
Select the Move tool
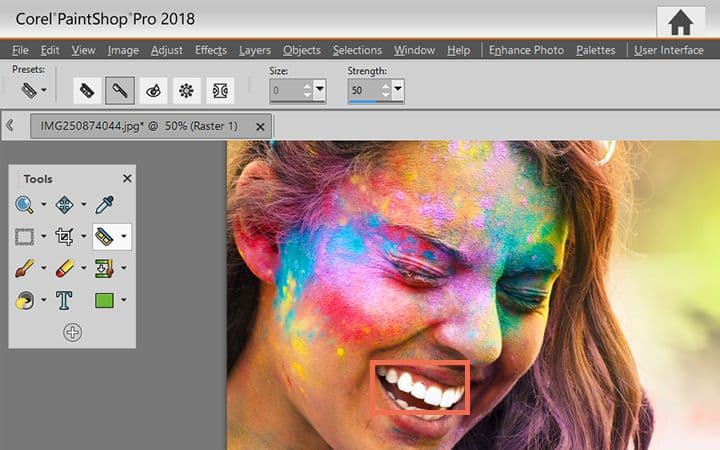click(x=64, y=205)
